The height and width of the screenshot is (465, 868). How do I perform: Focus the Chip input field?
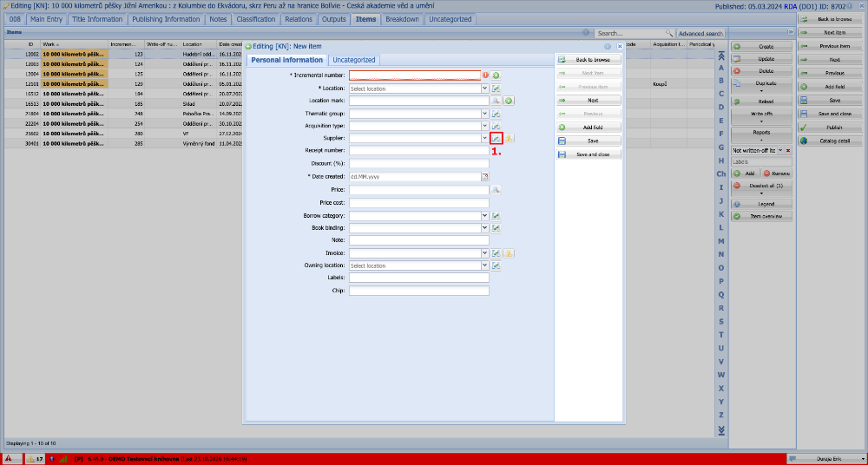[x=419, y=291]
